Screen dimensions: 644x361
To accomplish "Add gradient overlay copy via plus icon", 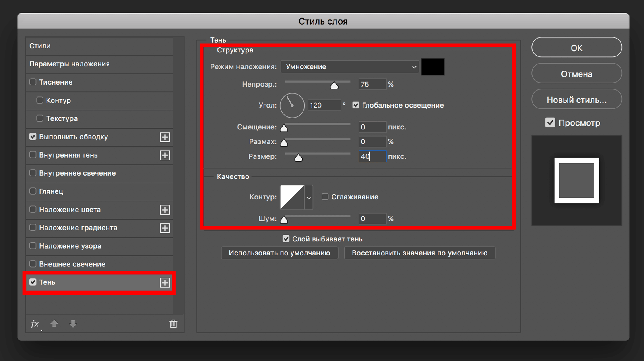I will [165, 228].
